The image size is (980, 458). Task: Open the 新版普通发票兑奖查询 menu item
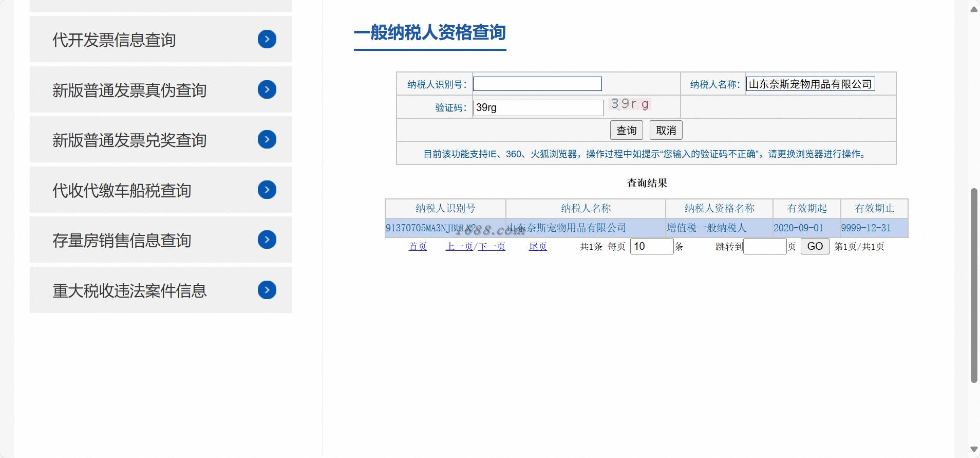pyautogui.click(x=161, y=139)
